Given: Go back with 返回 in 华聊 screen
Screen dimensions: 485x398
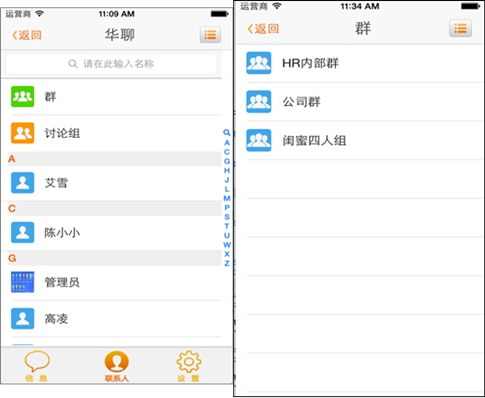Looking at the screenshot, I should pyautogui.click(x=27, y=35).
